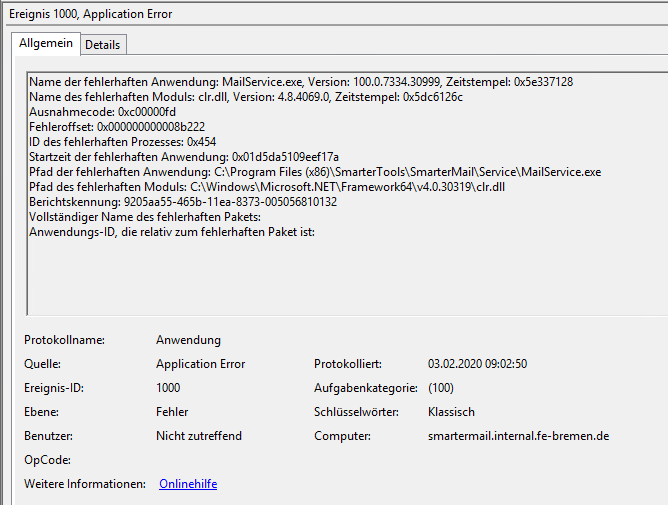Viewport: 668px width, 505px height.
Task: Click the SmarterMail MailService.exe path line
Action: (x=315, y=172)
